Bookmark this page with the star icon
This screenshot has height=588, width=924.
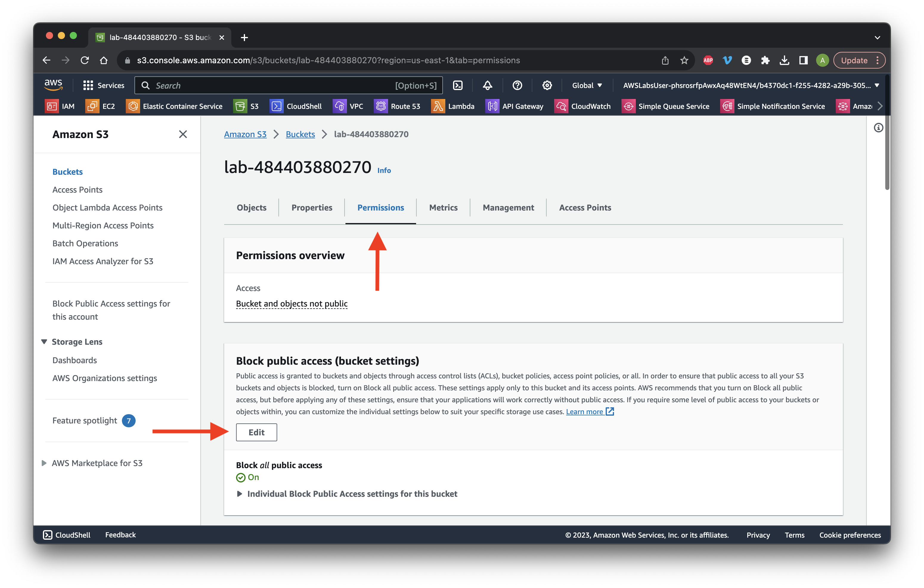click(x=684, y=60)
